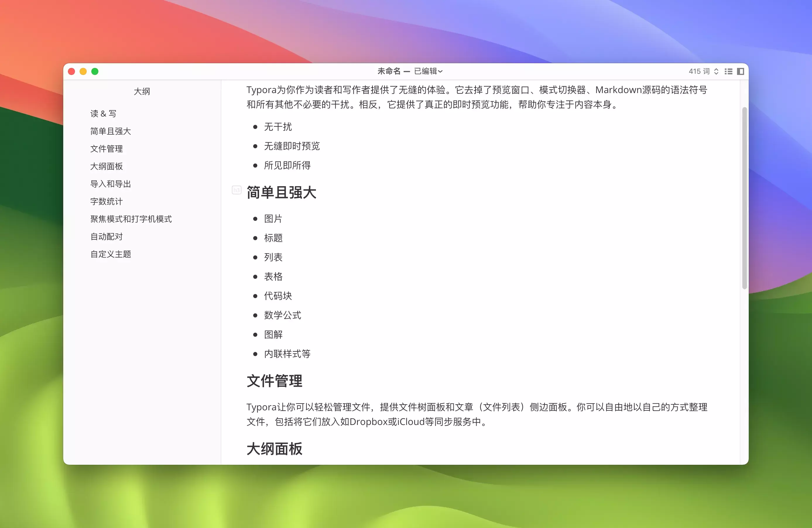The height and width of the screenshot is (528, 812).
Task: Place cursor in 文件管理 heading
Action: (x=275, y=381)
